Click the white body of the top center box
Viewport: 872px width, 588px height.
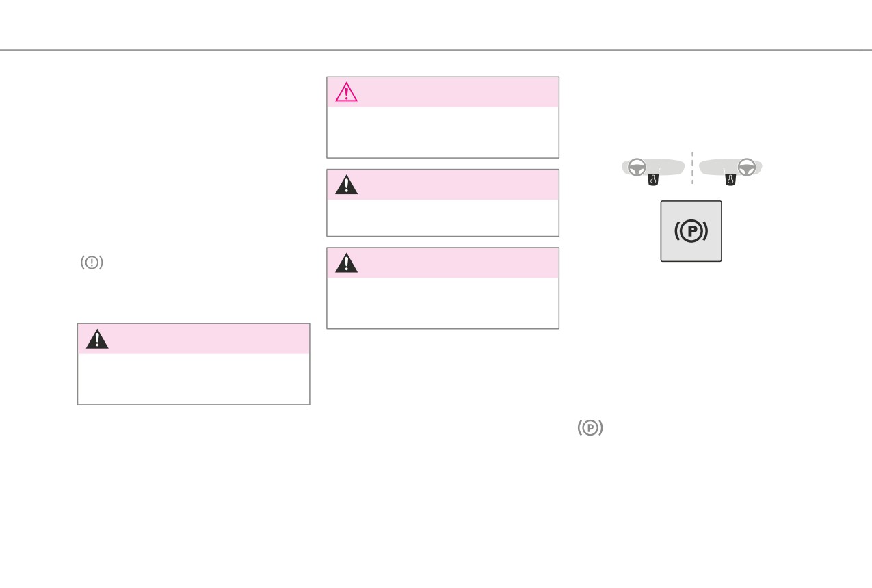[x=442, y=132]
